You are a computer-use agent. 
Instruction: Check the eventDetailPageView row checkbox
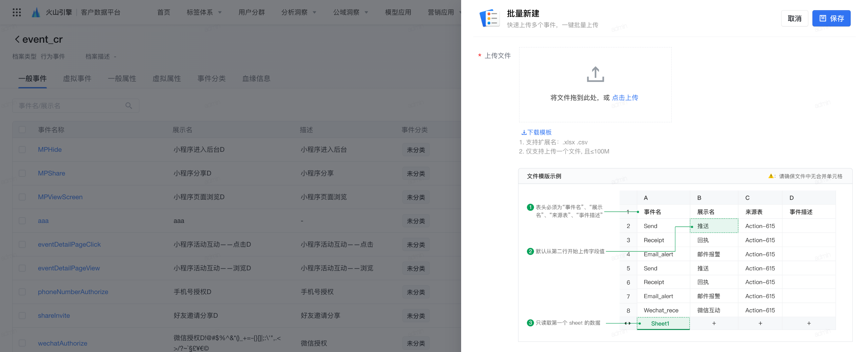click(x=22, y=268)
